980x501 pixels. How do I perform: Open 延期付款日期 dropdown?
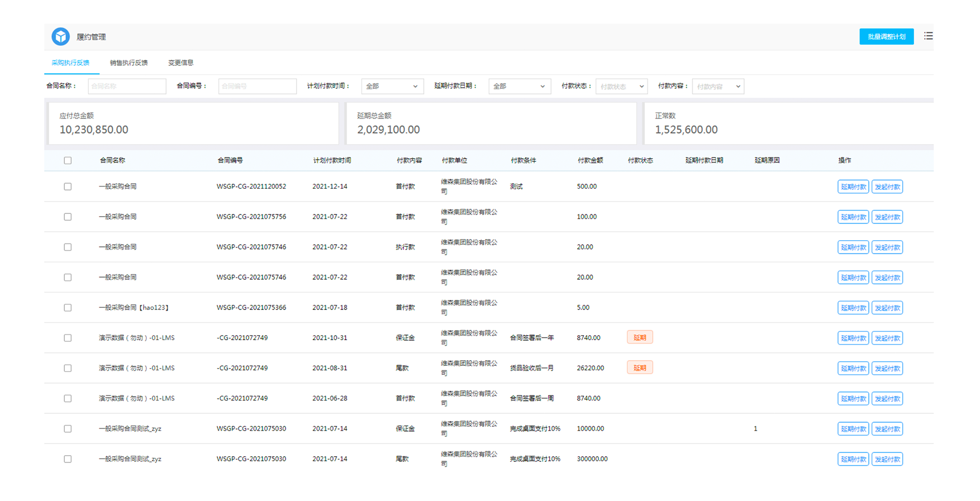coord(519,86)
